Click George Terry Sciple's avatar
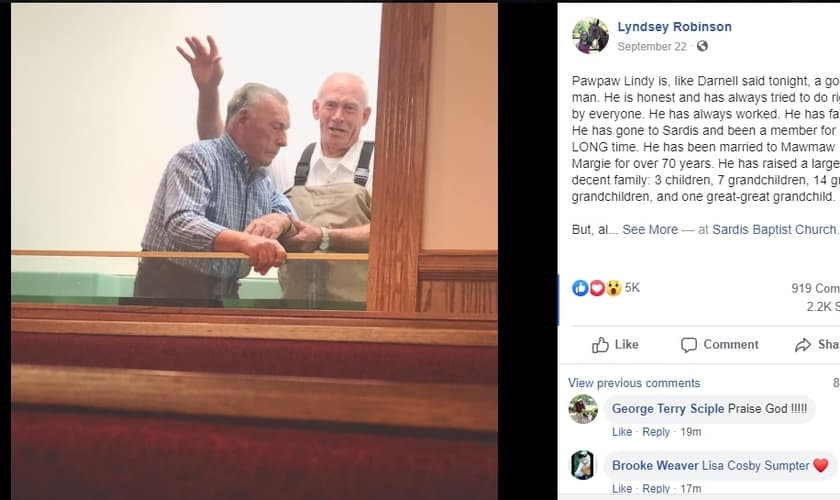 (x=583, y=409)
